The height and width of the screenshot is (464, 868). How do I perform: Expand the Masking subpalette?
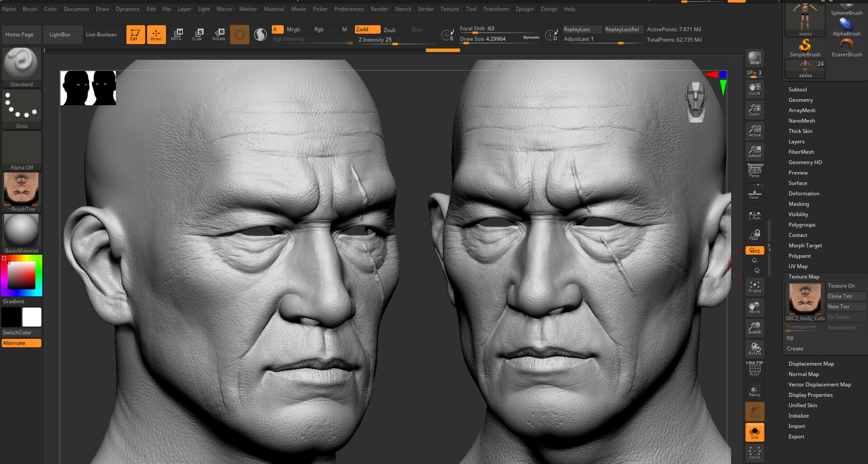tap(798, 204)
